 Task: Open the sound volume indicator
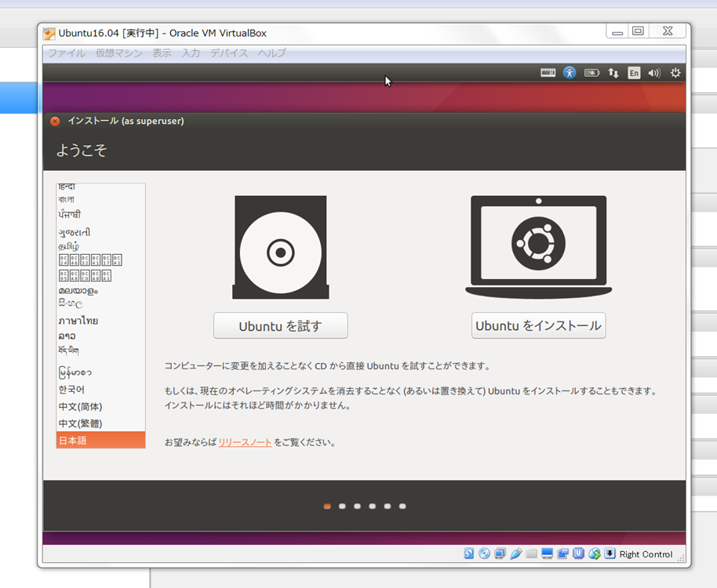pyautogui.click(x=654, y=73)
